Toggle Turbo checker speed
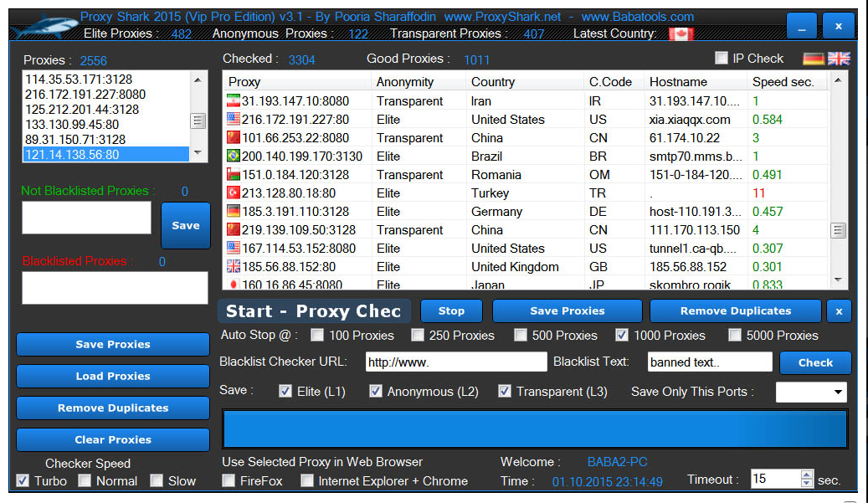Image resolution: width=868 pixels, height=503 pixels. pyautogui.click(x=22, y=480)
